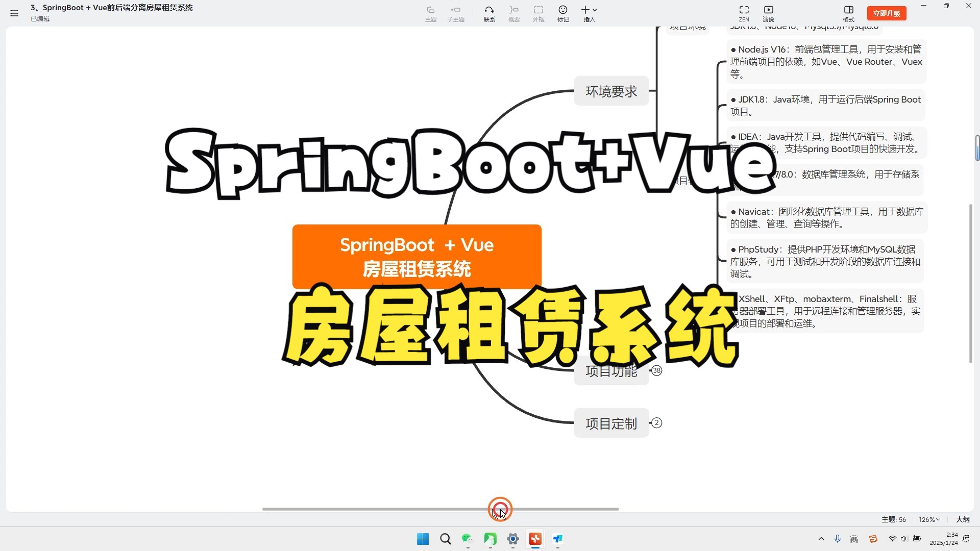Screen dimensions: 980x551
Task: Select the IDEA Java开发工具 topic
Action: coord(826,143)
